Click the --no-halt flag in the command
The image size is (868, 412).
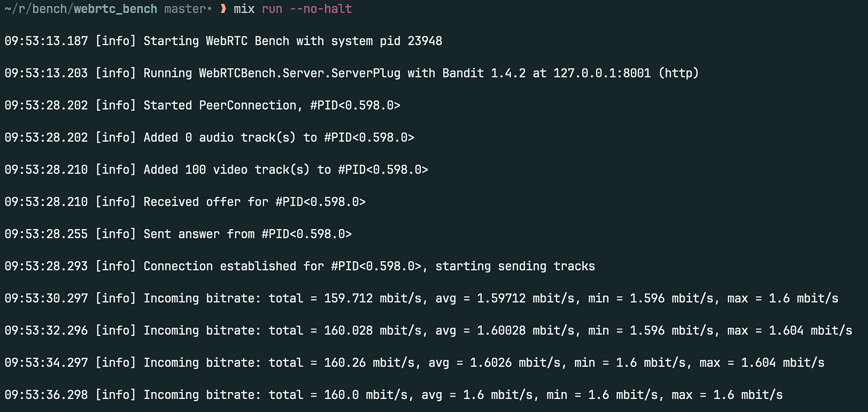point(321,9)
